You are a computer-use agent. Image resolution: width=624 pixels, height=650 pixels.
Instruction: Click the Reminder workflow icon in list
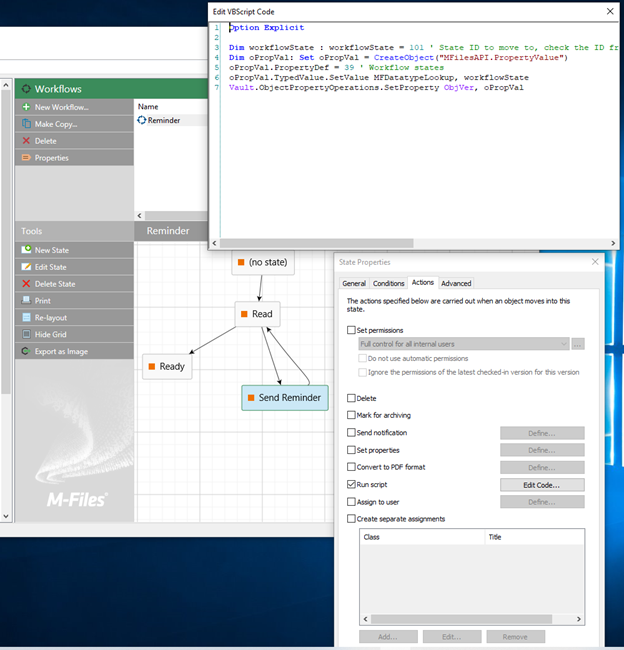coord(142,120)
